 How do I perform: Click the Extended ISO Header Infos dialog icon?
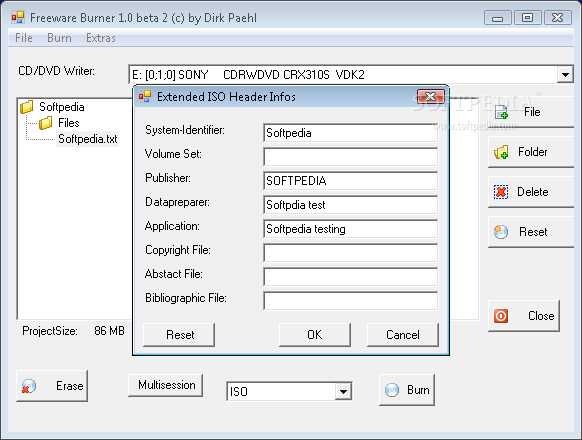click(x=145, y=97)
